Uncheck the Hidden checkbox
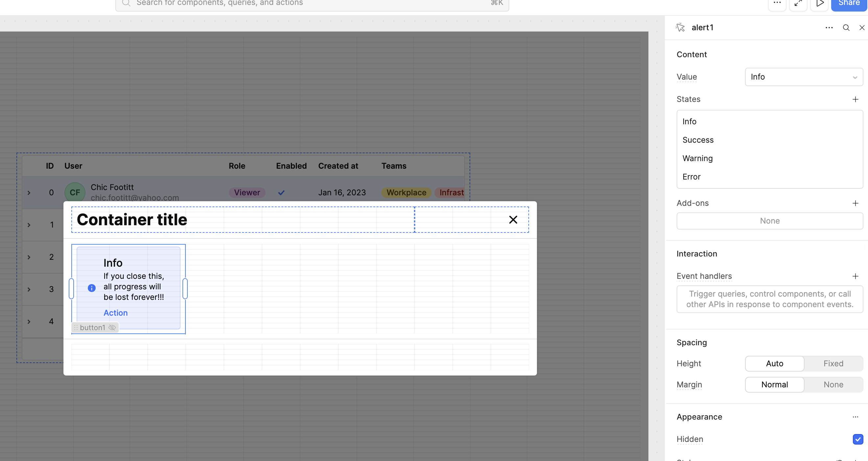The image size is (868, 461). [x=857, y=439]
